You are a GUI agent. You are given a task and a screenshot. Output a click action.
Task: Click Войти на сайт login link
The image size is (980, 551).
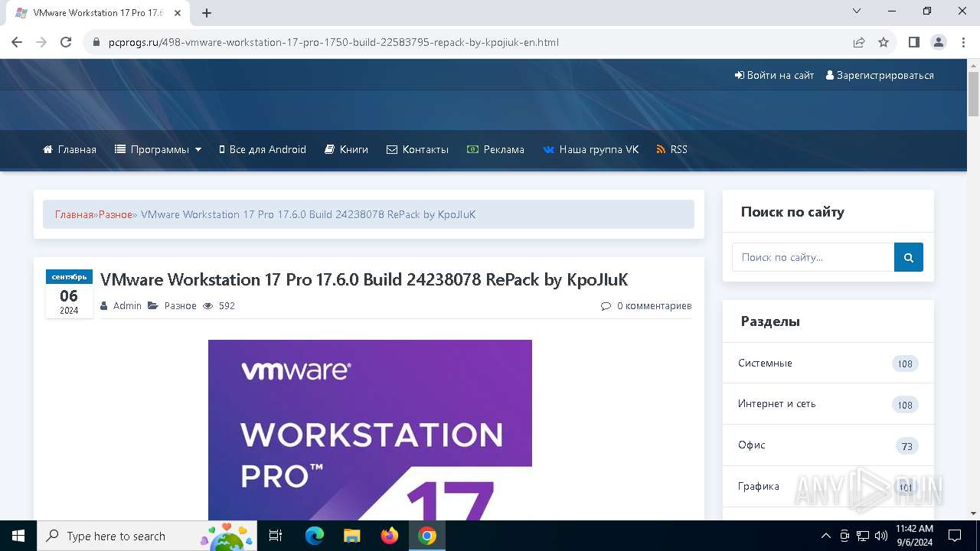point(774,75)
